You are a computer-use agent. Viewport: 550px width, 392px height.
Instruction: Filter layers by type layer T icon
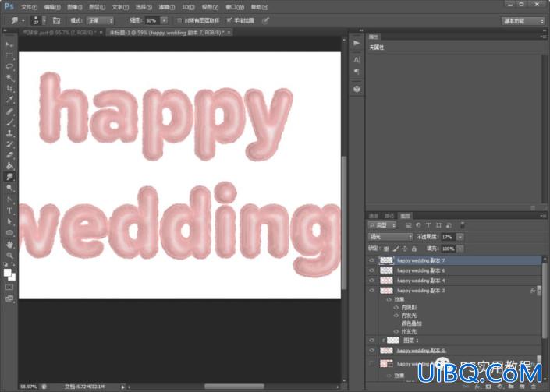pyautogui.click(x=428, y=225)
